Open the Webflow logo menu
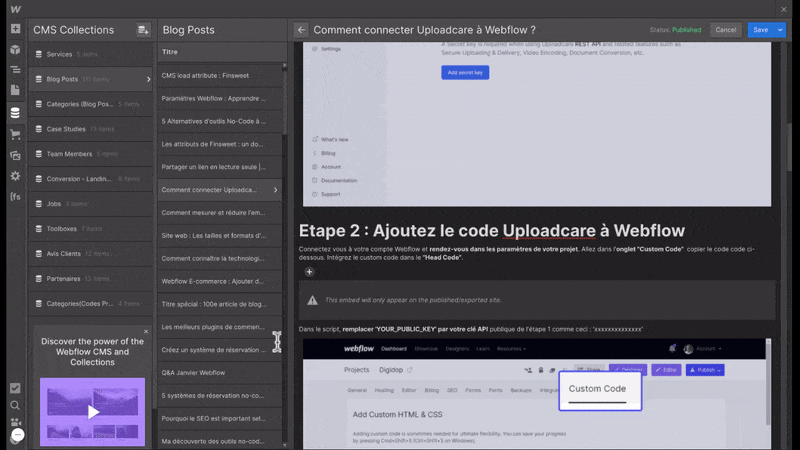800x450 pixels. click(x=15, y=9)
